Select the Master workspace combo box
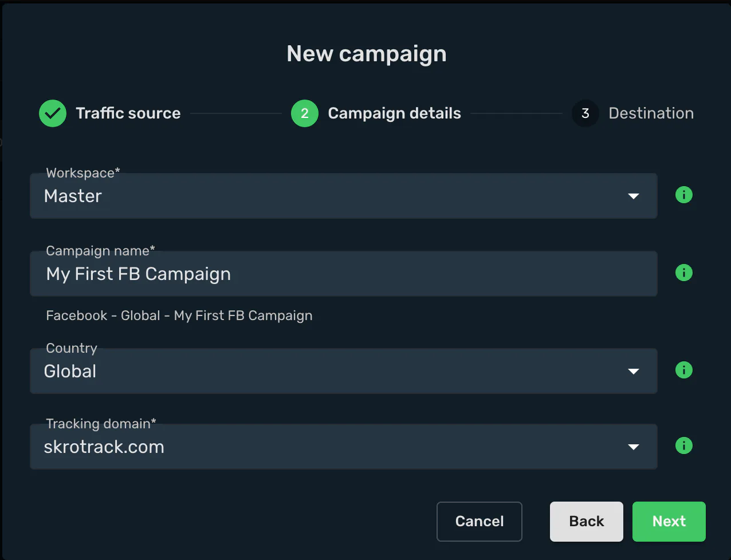This screenshot has height=560, width=731. click(x=344, y=196)
